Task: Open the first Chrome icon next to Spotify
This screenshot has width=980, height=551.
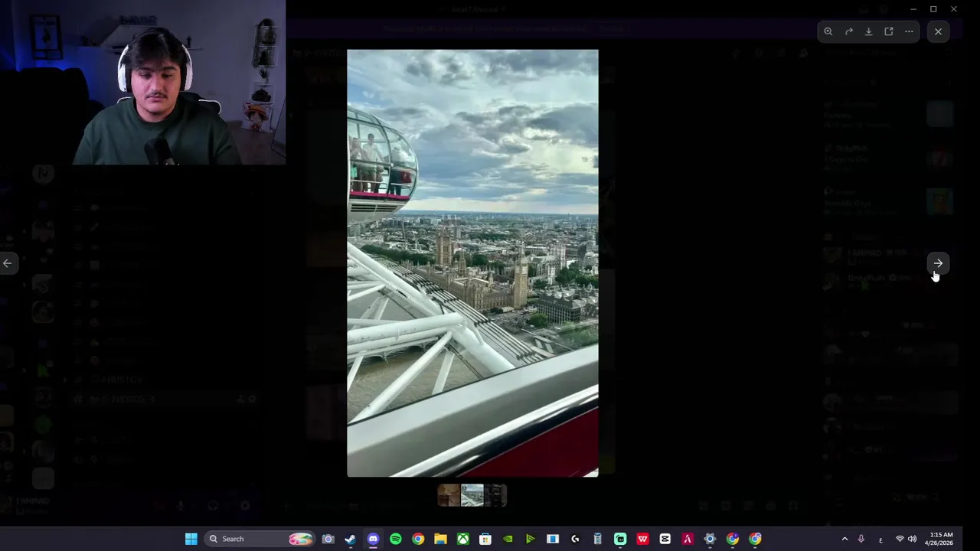Action: pos(418,539)
